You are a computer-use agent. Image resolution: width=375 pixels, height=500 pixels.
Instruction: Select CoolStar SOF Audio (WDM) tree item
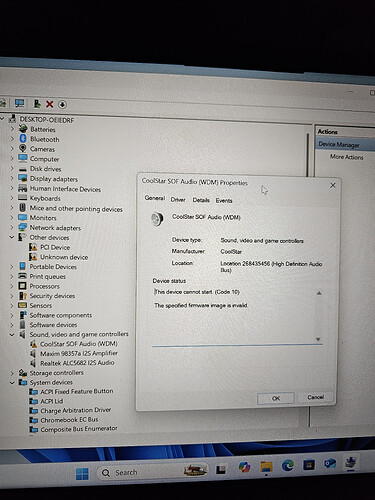coord(79,344)
